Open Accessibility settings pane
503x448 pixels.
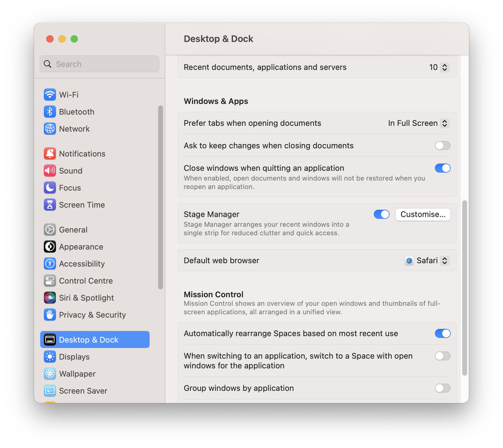[x=95, y=264]
